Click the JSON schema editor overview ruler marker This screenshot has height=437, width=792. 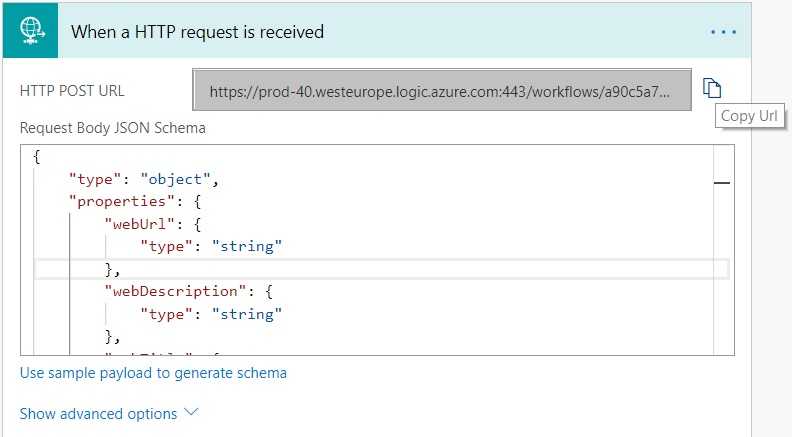(722, 182)
